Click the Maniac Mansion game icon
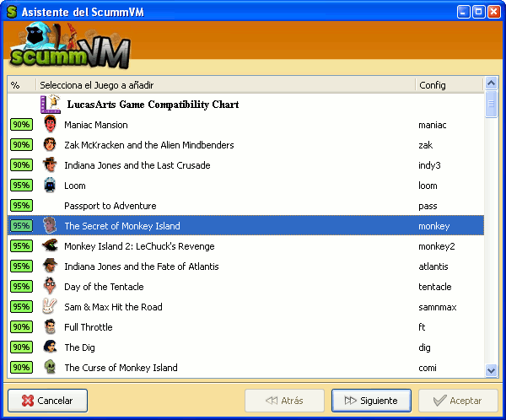 (50, 125)
